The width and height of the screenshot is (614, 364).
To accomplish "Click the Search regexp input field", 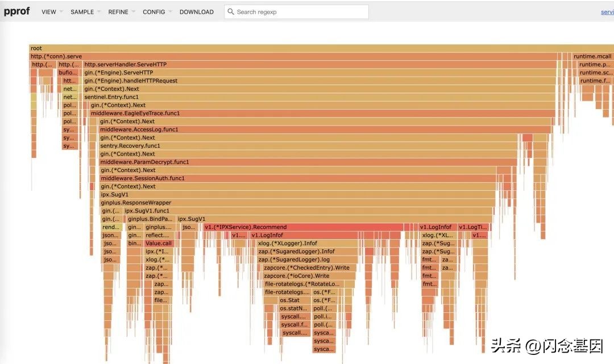I will pyautogui.click(x=301, y=12).
